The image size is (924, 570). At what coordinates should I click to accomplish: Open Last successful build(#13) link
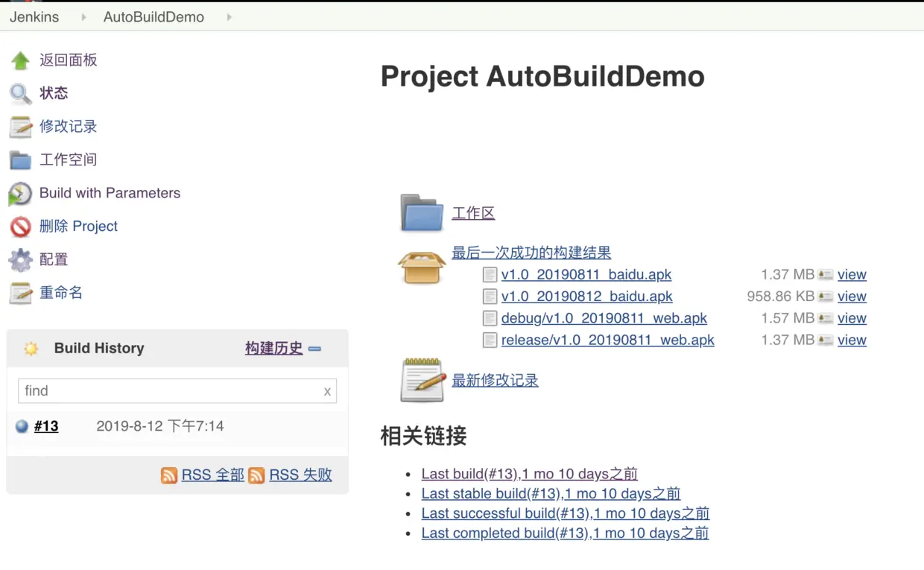point(566,513)
